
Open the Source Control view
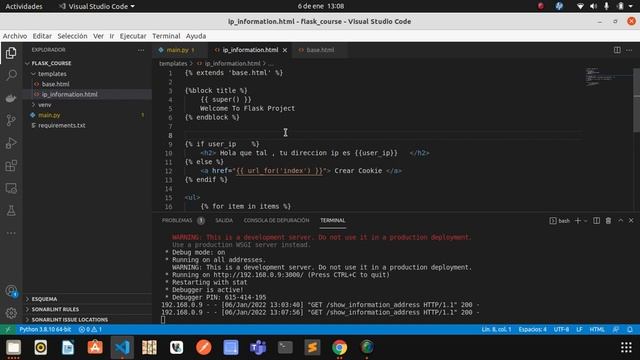coord(11,120)
